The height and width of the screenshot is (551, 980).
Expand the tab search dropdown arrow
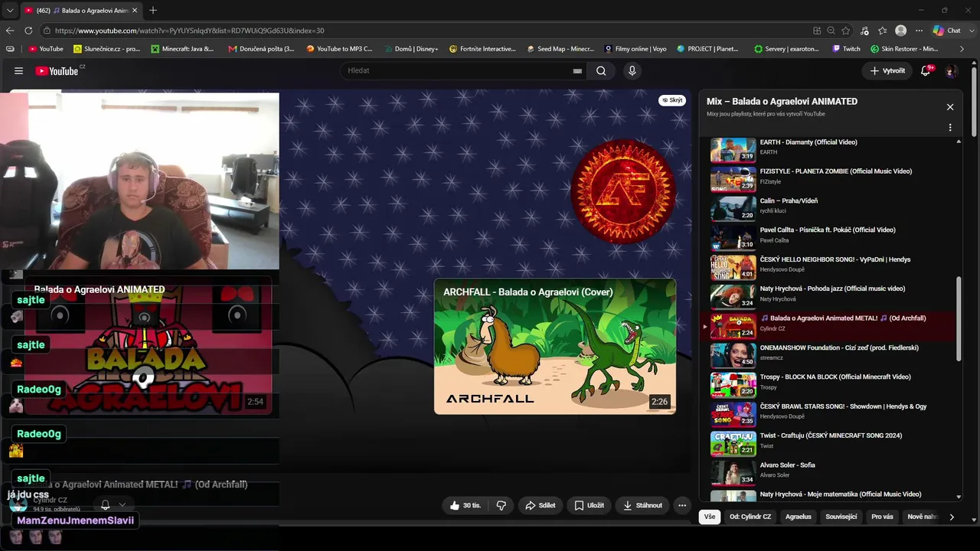point(10,11)
